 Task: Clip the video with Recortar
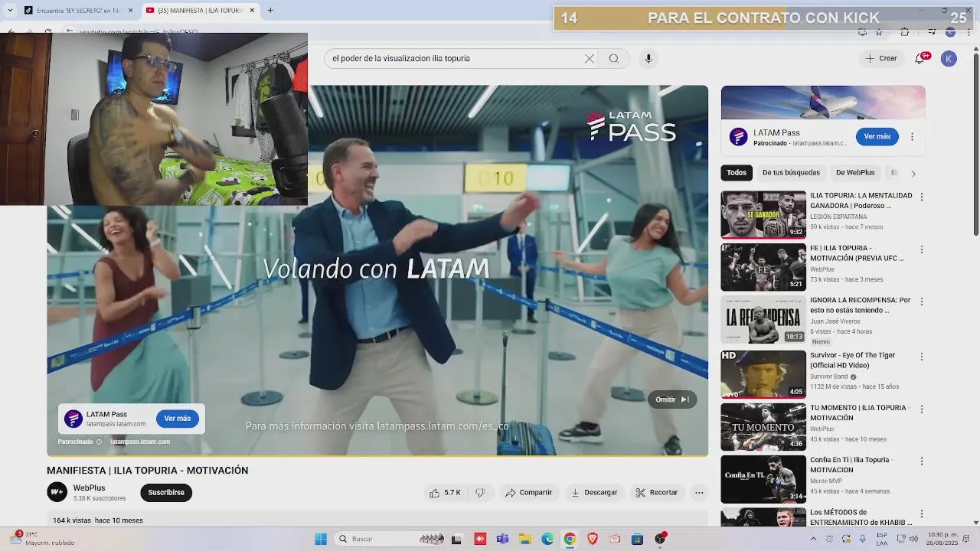pyautogui.click(x=657, y=493)
